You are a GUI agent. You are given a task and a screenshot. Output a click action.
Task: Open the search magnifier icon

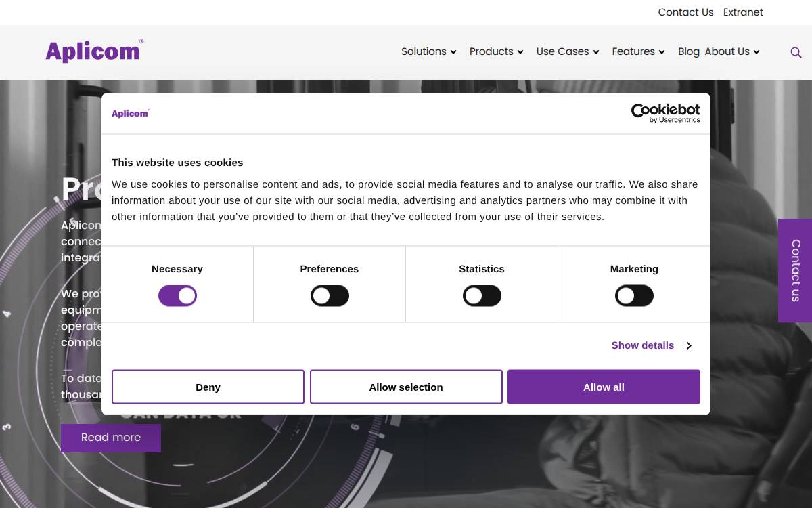click(796, 52)
